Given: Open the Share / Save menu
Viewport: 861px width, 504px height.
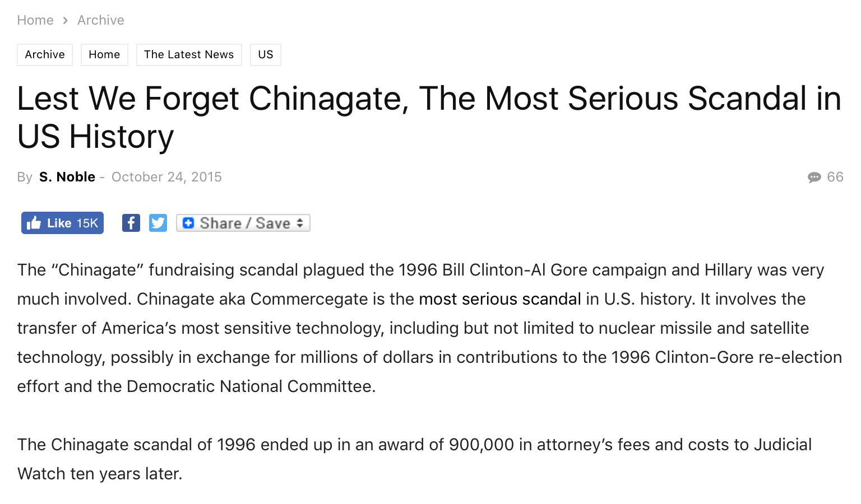Looking at the screenshot, I should click(x=243, y=223).
